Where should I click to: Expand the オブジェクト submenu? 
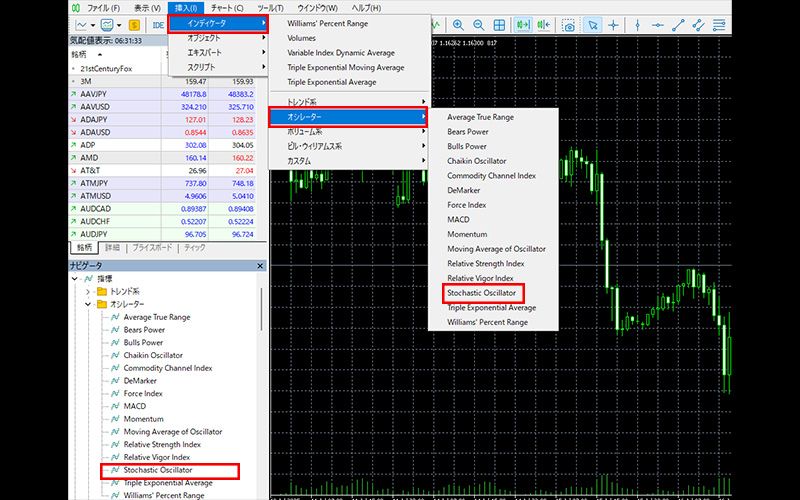pyautogui.click(x=218, y=38)
